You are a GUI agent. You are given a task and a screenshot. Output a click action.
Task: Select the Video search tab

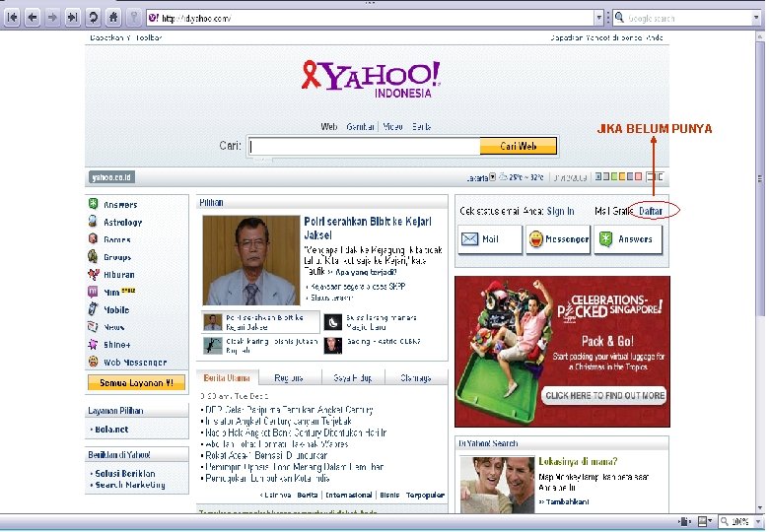pyautogui.click(x=392, y=127)
